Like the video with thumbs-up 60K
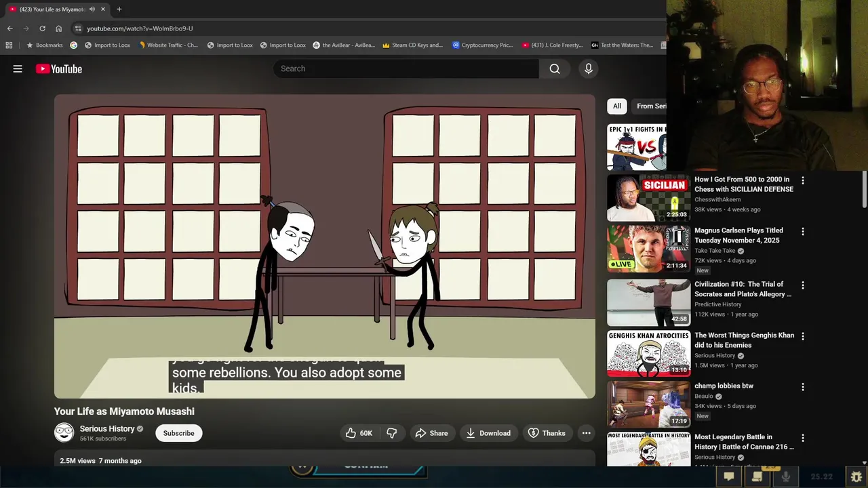Image resolution: width=868 pixels, height=488 pixels. [359, 433]
